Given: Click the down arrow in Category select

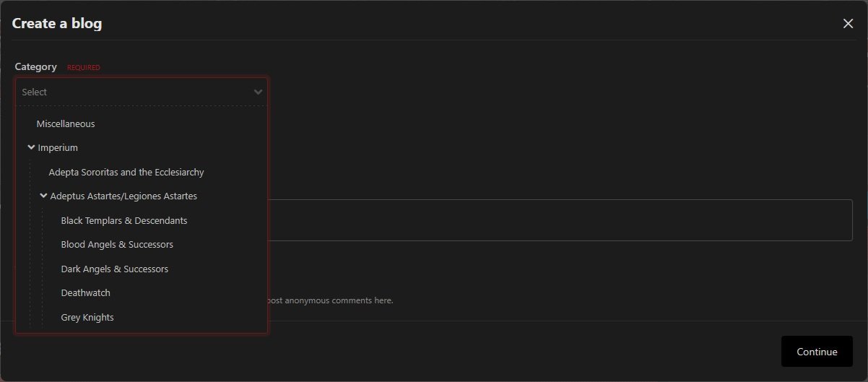Looking at the screenshot, I should (258, 92).
